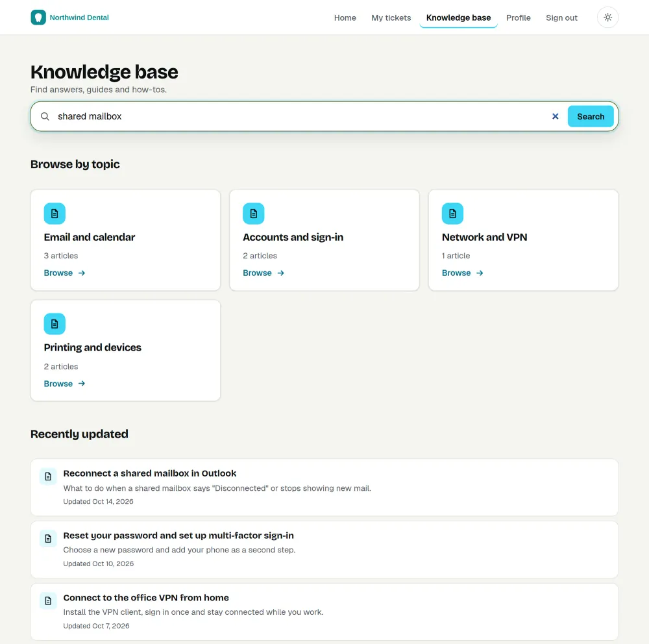Open article Reset your password and multi-factor sign-in
Viewport: 649px width, 644px height.
click(178, 536)
